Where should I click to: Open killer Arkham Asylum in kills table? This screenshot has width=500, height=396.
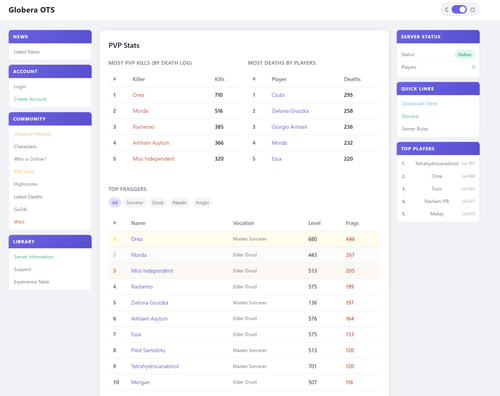(151, 143)
